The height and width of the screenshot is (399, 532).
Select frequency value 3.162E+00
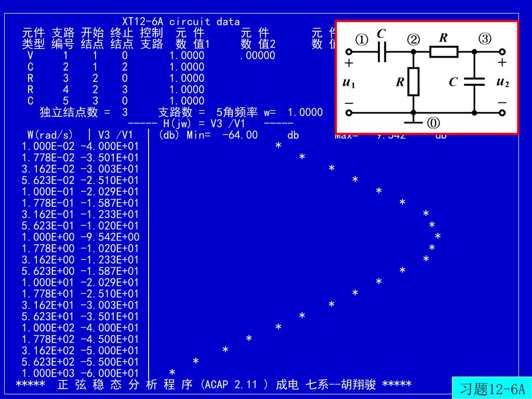pyautogui.click(x=48, y=260)
